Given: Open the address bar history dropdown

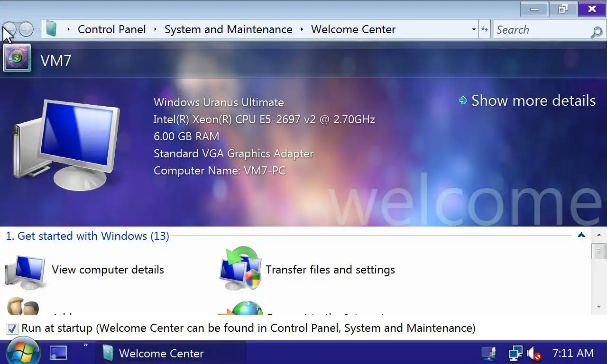Looking at the screenshot, I should pyautogui.click(x=474, y=29).
